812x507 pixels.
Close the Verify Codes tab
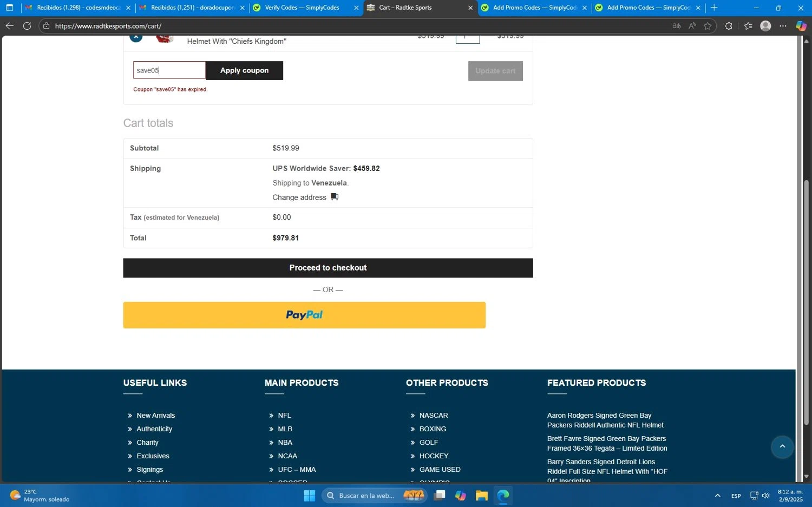(x=356, y=8)
